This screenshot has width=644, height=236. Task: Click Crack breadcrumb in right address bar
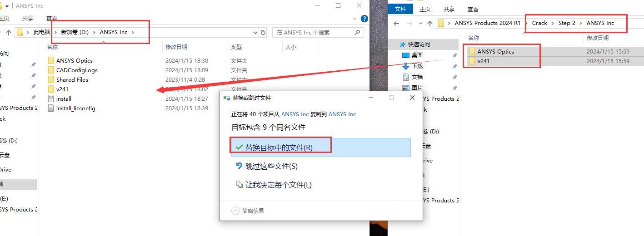[540, 23]
